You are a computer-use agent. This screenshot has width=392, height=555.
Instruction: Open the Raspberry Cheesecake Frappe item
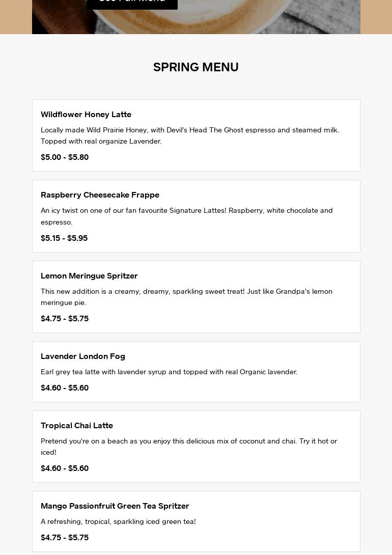(100, 195)
